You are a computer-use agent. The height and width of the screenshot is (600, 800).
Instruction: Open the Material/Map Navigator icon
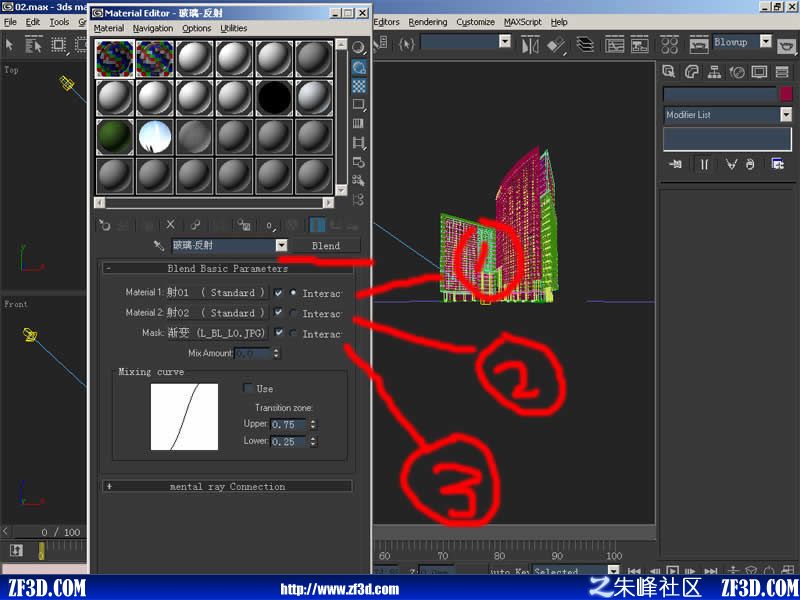pyautogui.click(x=359, y=199)
